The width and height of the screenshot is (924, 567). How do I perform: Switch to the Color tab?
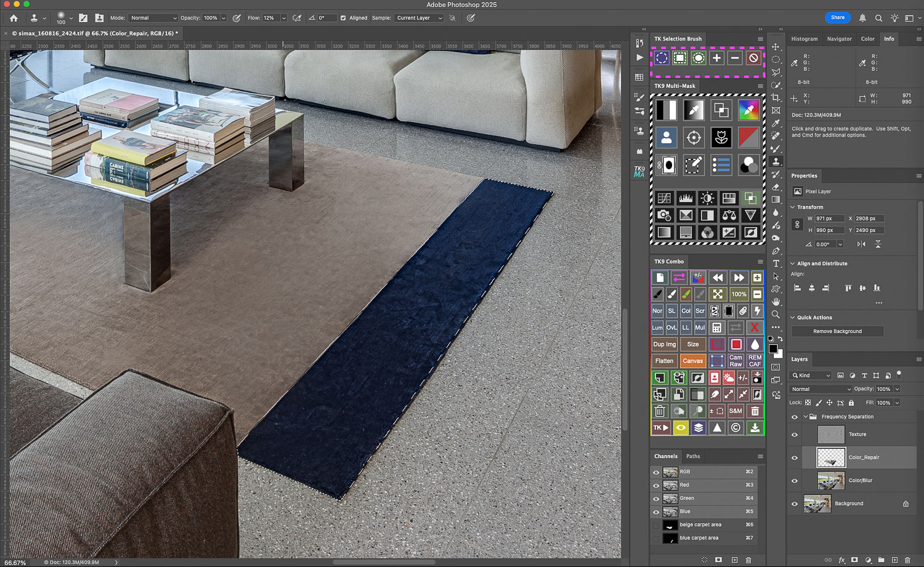(x=867, y=39)
